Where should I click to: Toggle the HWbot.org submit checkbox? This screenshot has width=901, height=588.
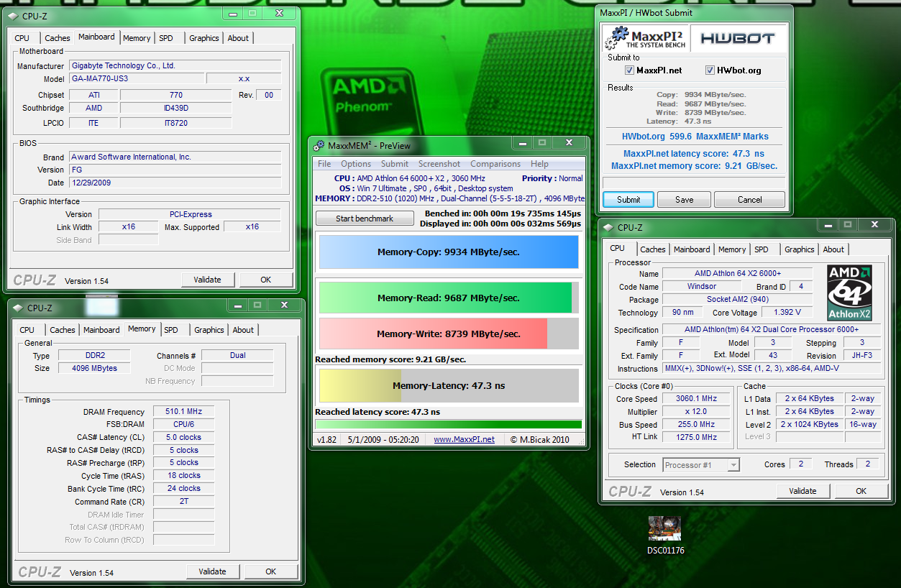(x=710, y=70)
